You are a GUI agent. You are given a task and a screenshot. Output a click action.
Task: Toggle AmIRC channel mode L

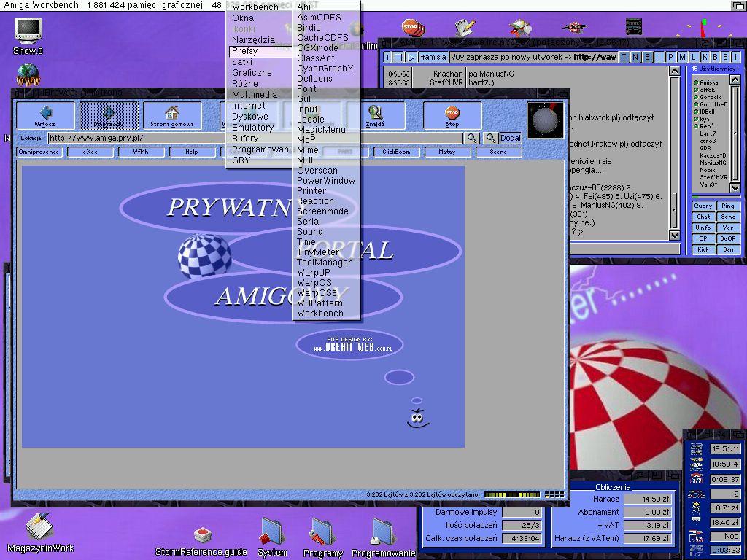[694, 57]
